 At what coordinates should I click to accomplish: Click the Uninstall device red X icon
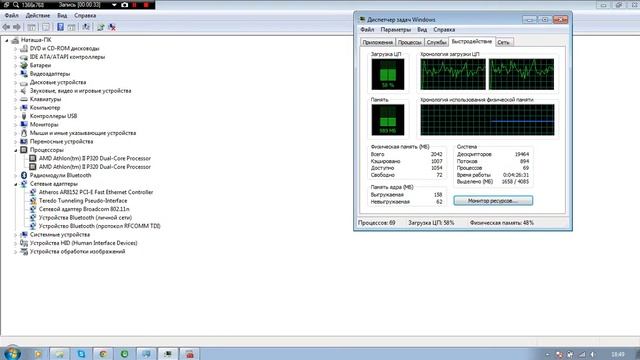pyautogui.click(x=112, y=27)
